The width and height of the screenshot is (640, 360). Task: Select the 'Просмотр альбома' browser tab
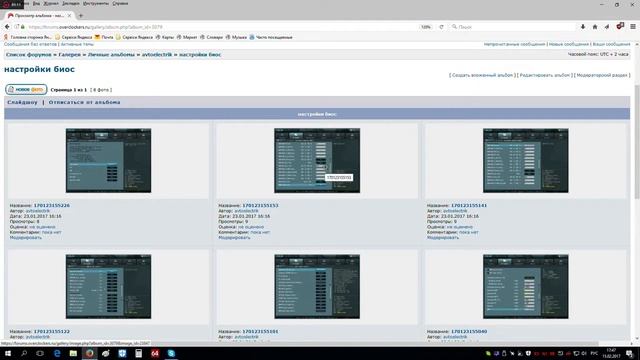(39, 16)
